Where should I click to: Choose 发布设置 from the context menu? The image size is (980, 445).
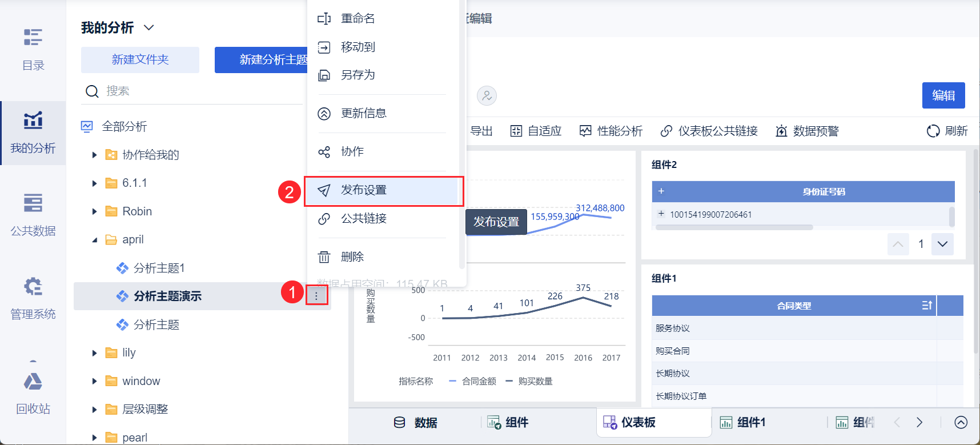(383, 190)
